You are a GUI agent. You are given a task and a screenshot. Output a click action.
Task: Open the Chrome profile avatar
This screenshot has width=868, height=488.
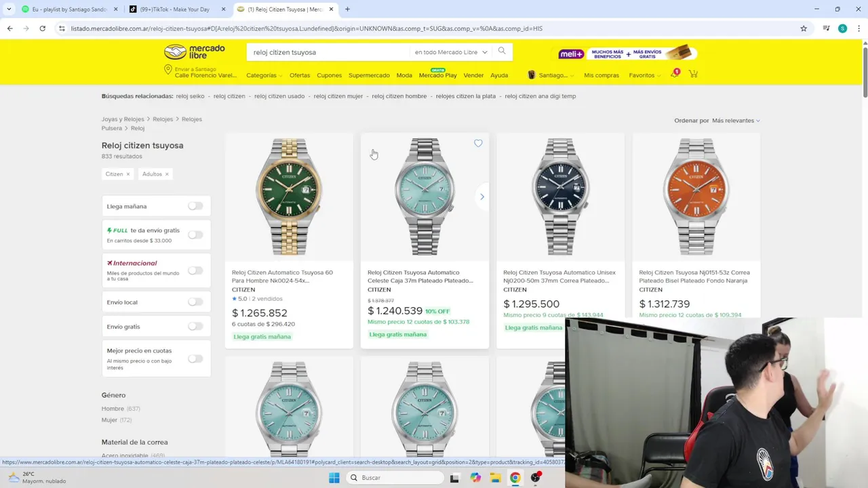pyautogui.click(x=842, y=28)
